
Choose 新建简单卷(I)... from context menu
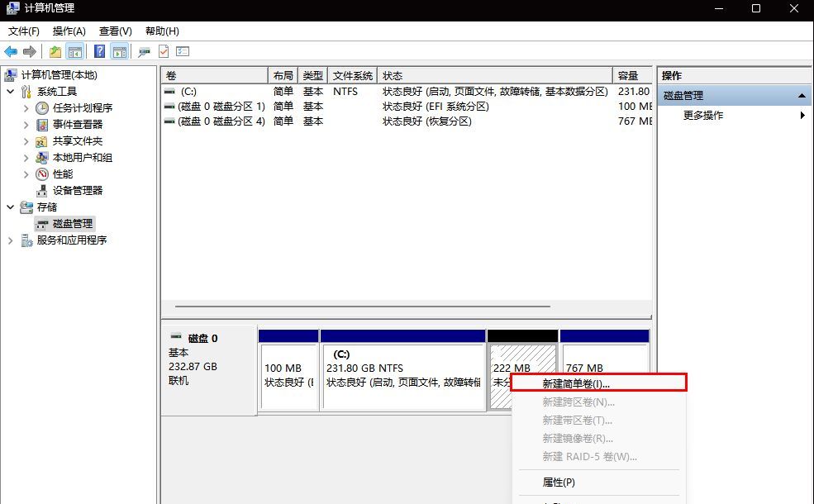[599, 383]
